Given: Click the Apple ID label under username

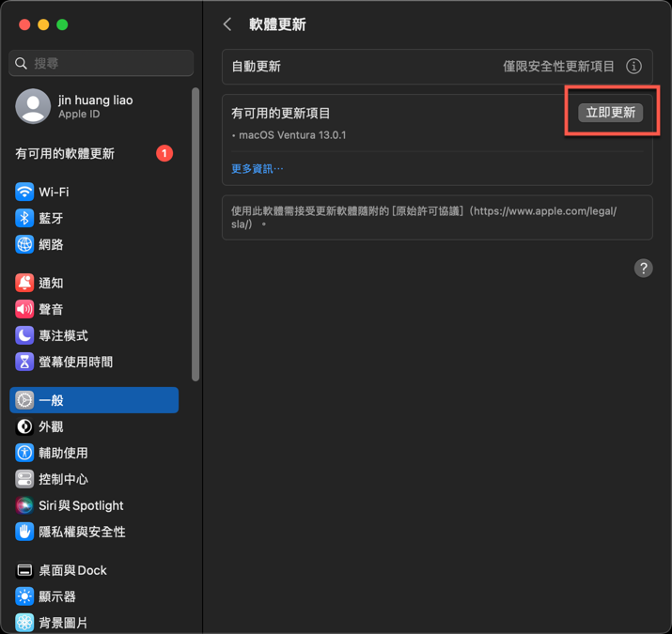Looking at the screenshot, I should 79,115.
